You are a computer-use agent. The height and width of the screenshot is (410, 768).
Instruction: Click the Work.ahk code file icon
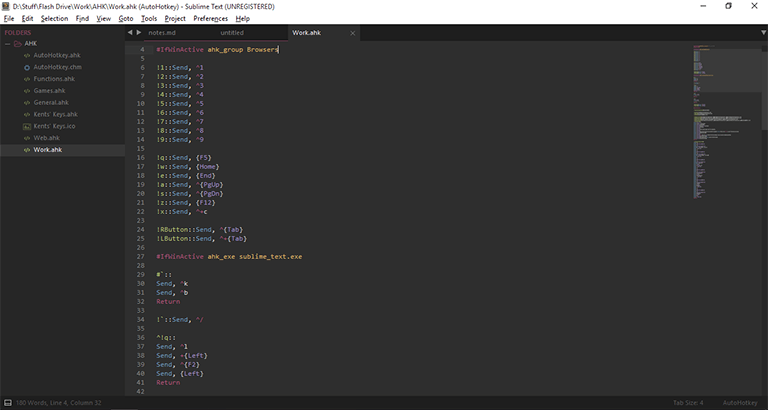click(27, 150)
